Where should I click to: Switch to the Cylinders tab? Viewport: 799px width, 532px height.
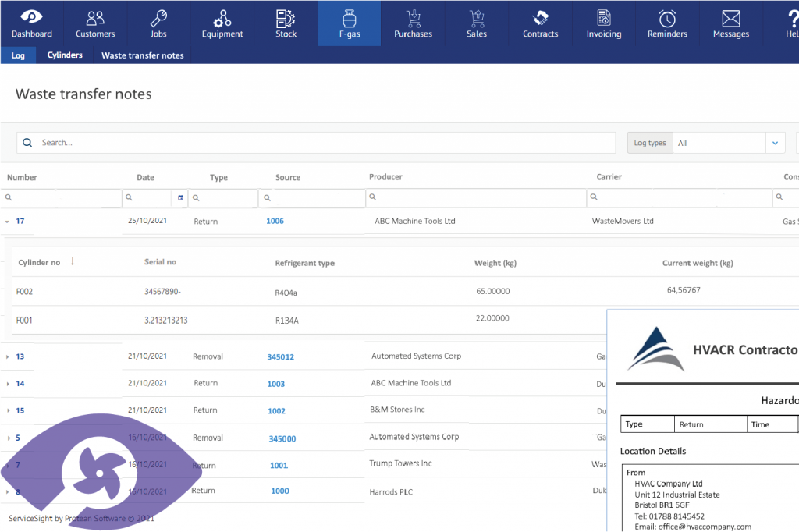(x=65, y=55)
